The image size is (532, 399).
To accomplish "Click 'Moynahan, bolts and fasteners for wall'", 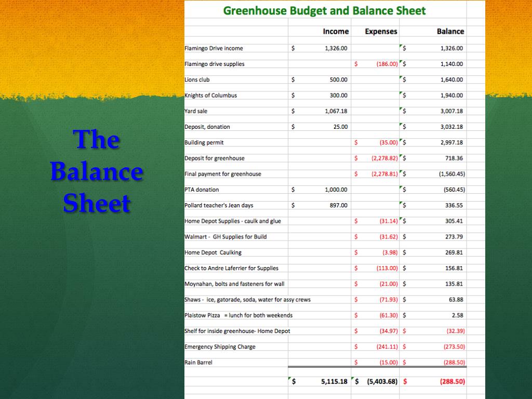I will click(x=234, y=284).
